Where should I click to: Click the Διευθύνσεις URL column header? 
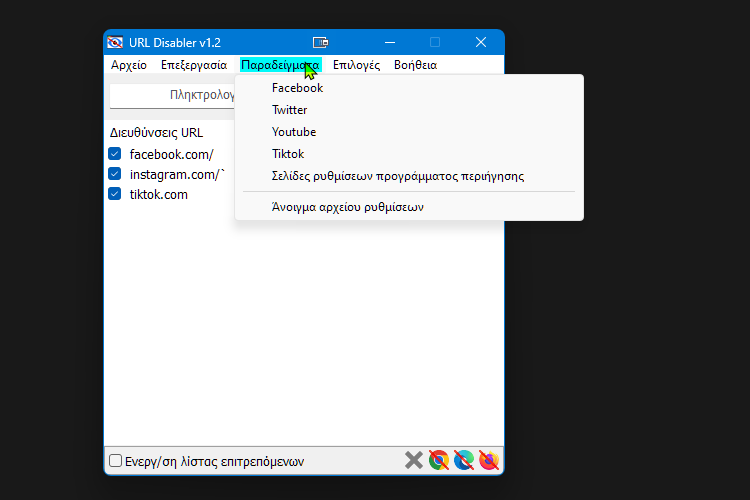(156, 133)
